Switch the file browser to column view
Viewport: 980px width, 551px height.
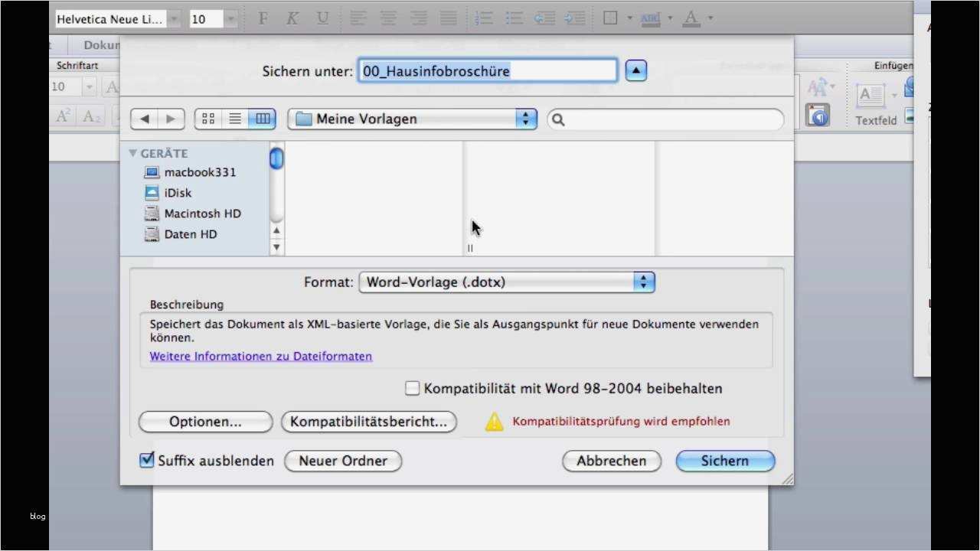click(x=262, y=119)
